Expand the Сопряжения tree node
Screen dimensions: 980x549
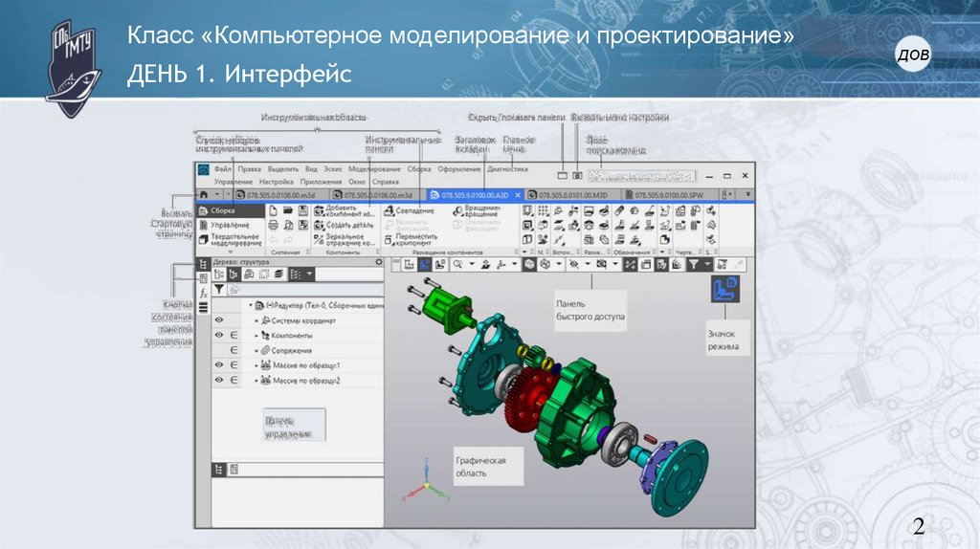pyautogui.click(x=256, y=350)
